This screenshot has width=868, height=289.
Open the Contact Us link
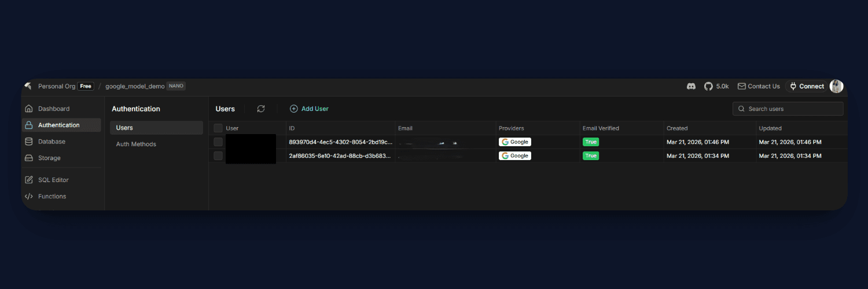click(759, 86)
